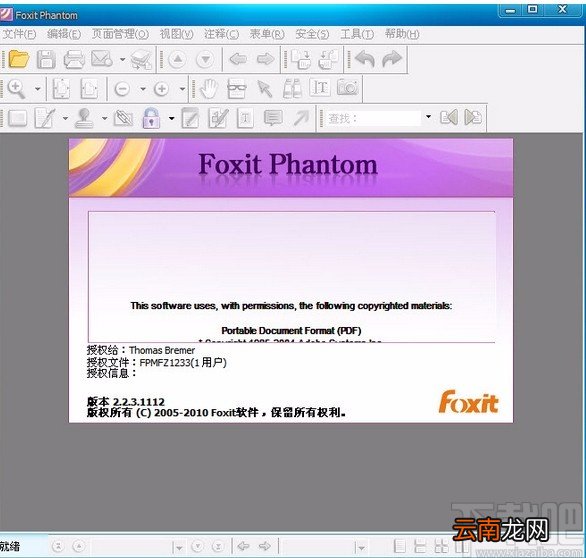
Task: Click the Email envelope icon
Action: [102, 59]
